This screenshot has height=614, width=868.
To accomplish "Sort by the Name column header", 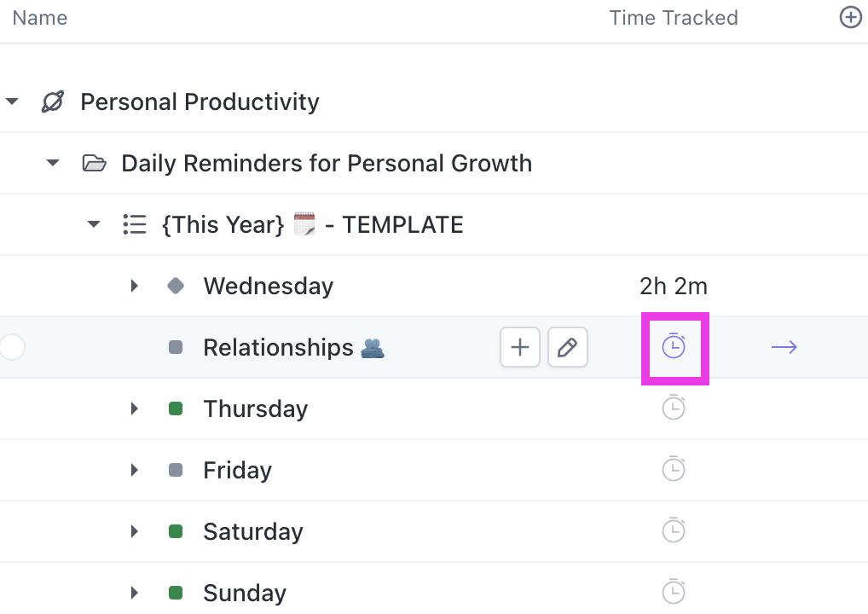I will point(40,18).
